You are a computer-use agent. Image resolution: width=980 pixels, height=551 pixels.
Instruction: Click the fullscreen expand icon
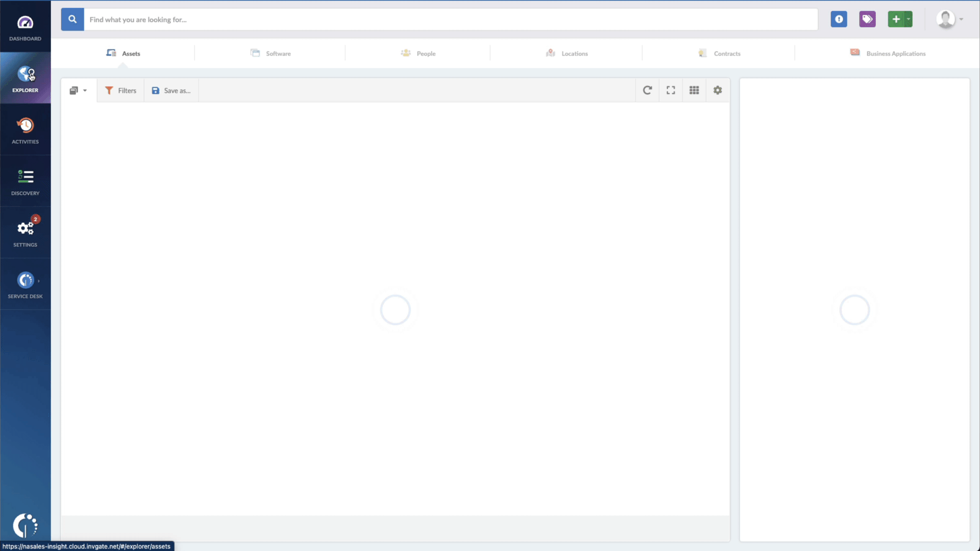[x=671, y=90]
